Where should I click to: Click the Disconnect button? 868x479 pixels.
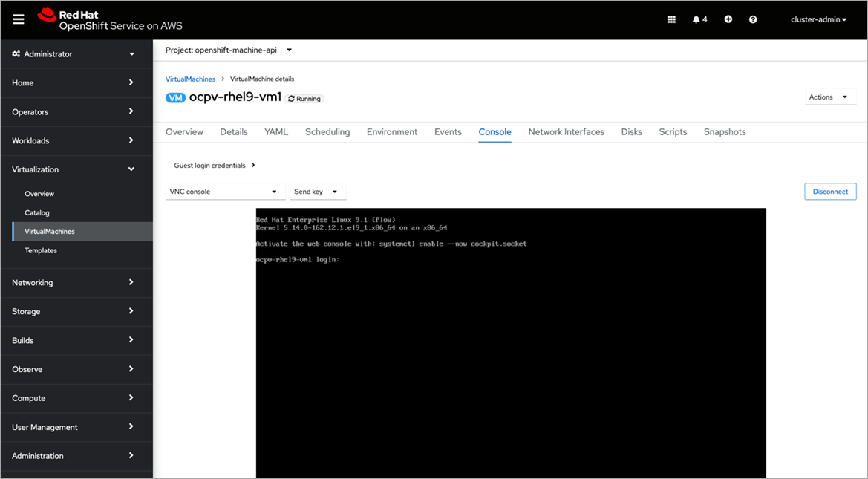coord(830,192)
